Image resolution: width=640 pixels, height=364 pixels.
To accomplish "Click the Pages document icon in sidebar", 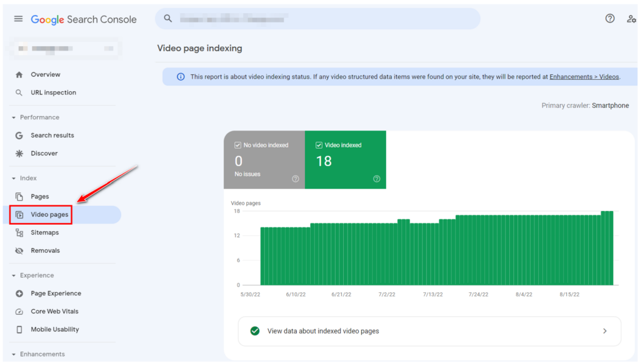I will click(21, 196).
